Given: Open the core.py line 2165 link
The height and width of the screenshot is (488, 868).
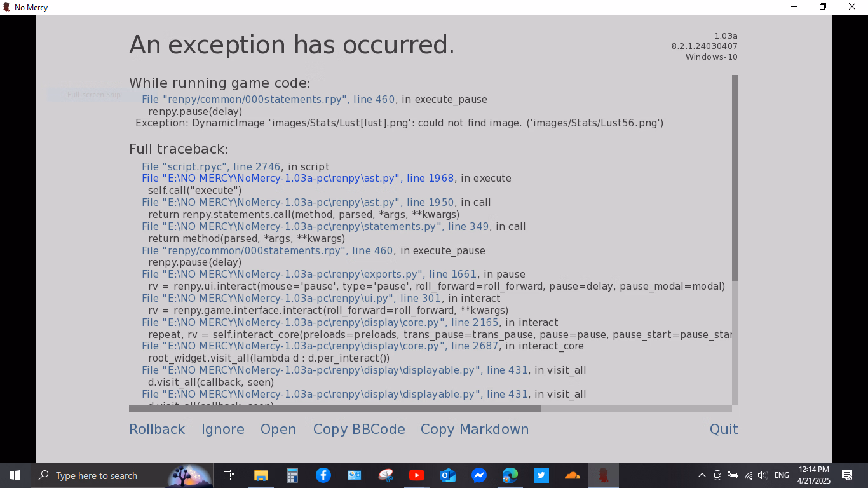Looking at the screenshot, I should point(320,323).
